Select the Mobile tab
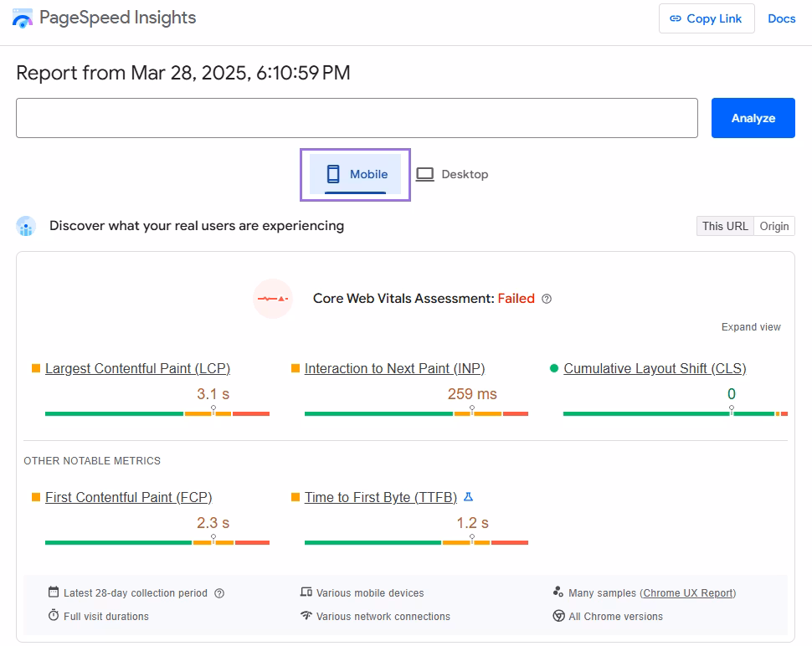Viewport: 812px width, 646px height. click(x=355, y=174)
